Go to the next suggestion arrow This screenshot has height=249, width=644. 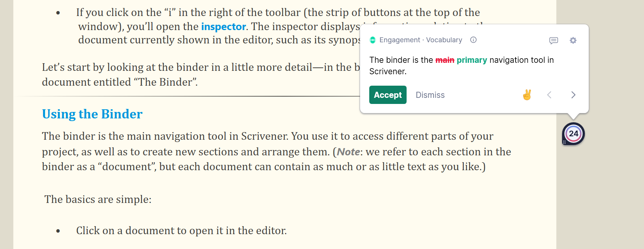573,95
